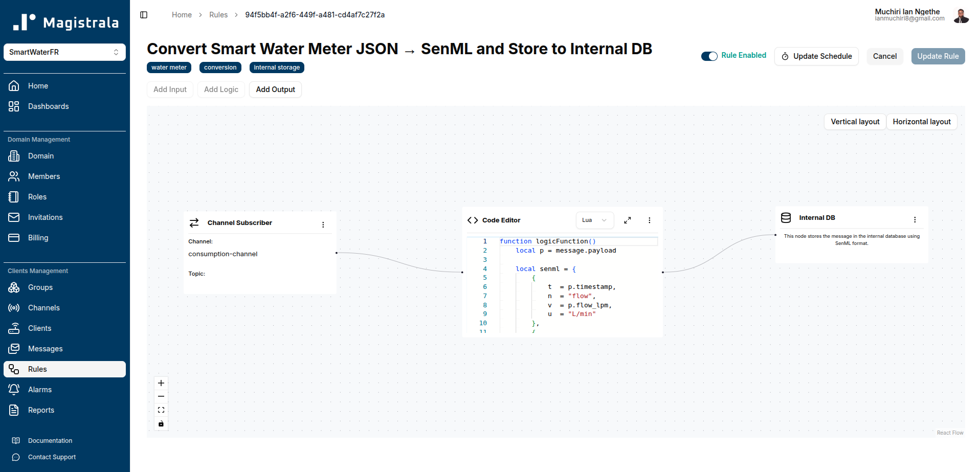Viewport: 980px width, 472px height.
Task: Click the Update Schedule button
Action: (816, 56)
